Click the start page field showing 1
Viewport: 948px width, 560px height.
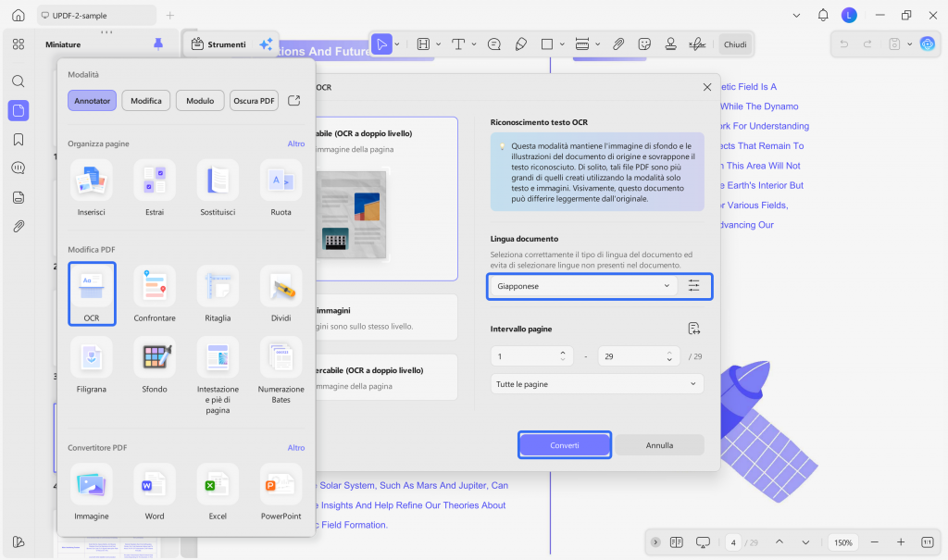[532, 356]
